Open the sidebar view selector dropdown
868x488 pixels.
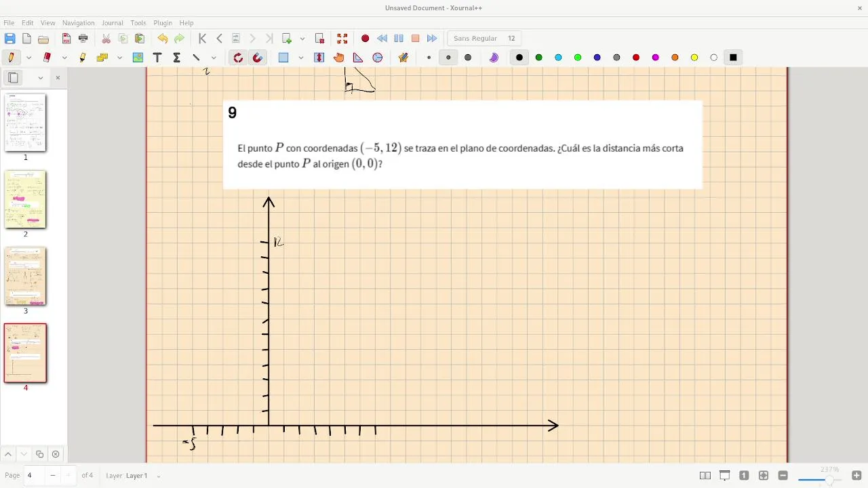pyautogui.click(x=41, y=77)
